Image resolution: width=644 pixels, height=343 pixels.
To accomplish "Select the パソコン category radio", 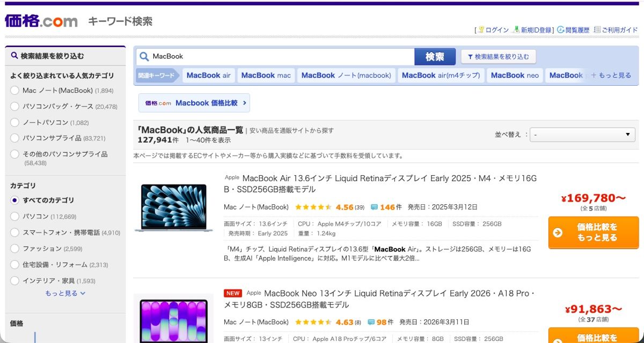I will click(14, 217).
